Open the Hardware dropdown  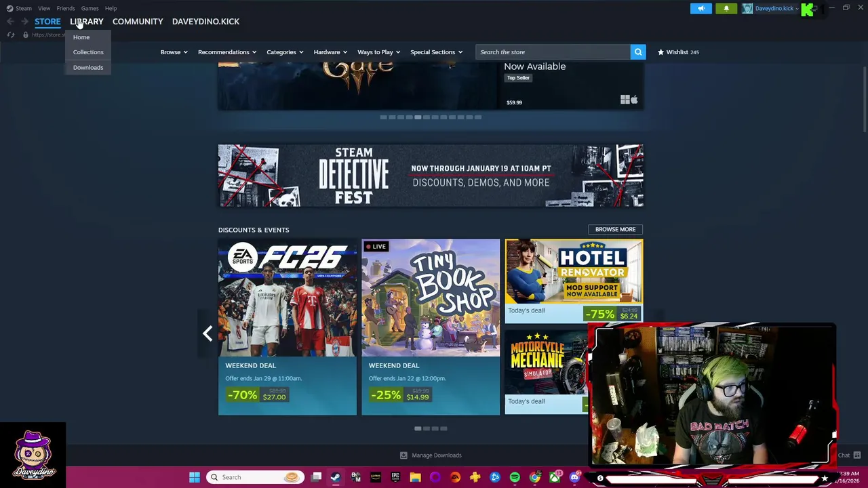(x=330, y=52)
